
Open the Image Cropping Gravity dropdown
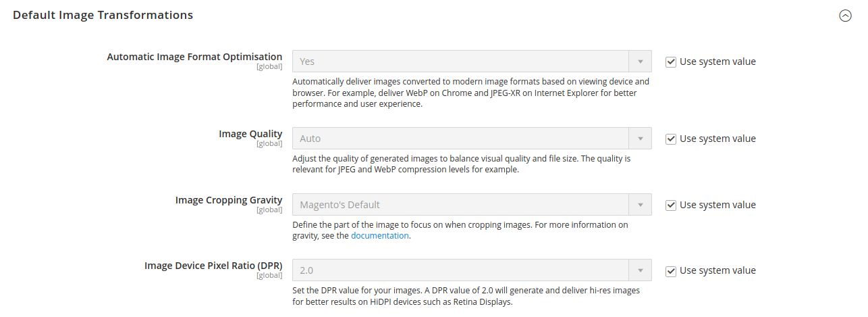[471, 205]
